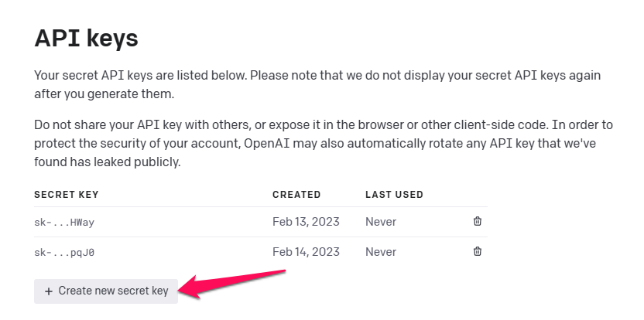Click 'after you generate them' text line
This screenshot has width=644, height=320.
pos(104,94)
